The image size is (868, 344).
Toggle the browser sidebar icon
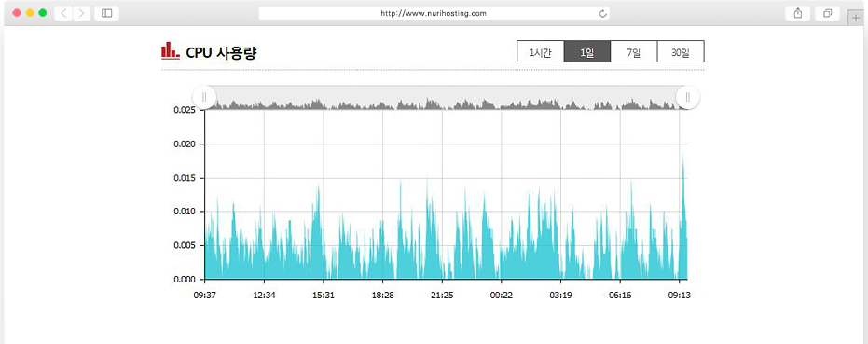pyautogui.click(x=107, y=13)
